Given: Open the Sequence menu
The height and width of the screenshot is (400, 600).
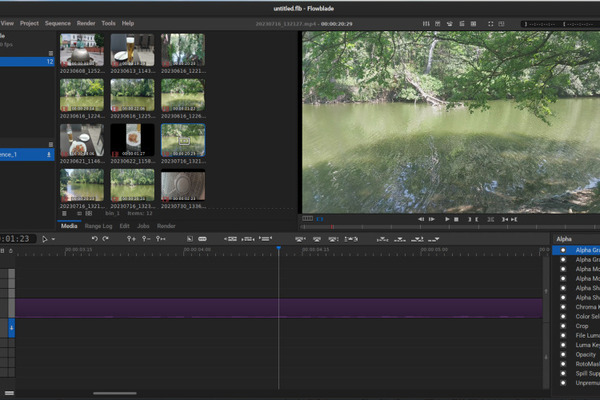Looking at the screenshot, I should pyautogui.click(x=57, y=22).
